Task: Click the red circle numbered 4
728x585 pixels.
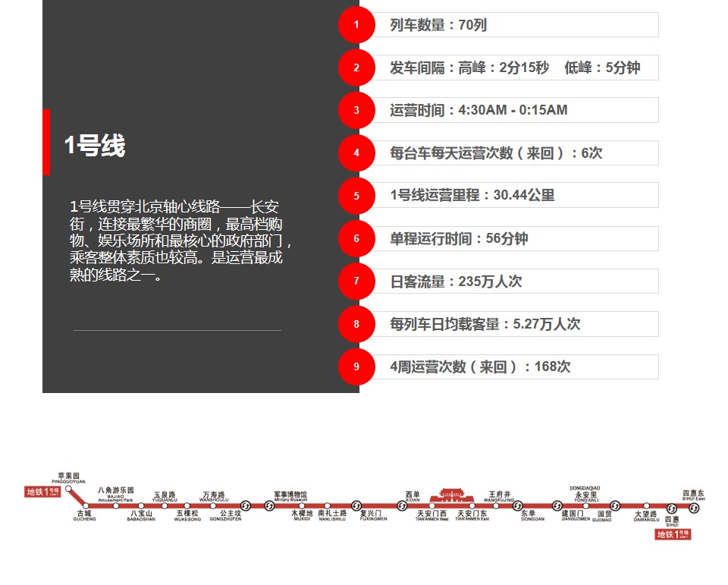Action: pos(356,153)
